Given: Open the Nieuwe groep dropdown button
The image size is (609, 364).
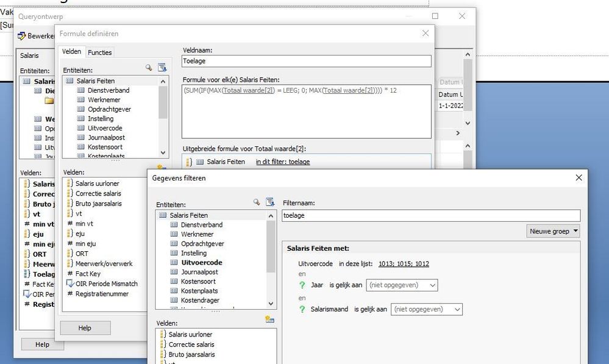Looking at the screenshot, I should (553, 231).
